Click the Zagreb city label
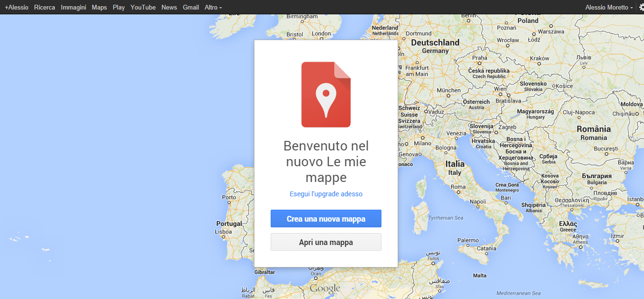 click(x=507, y=127)
